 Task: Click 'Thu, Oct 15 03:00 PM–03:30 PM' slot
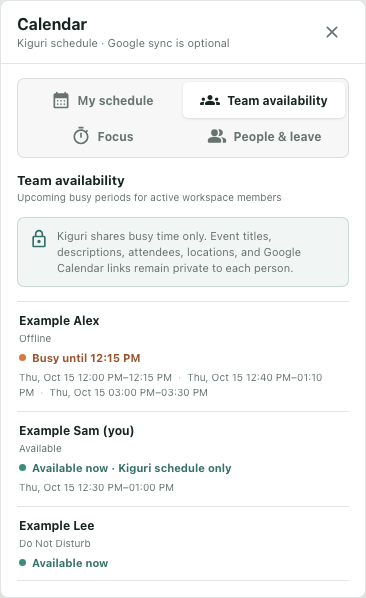(129, 392)
